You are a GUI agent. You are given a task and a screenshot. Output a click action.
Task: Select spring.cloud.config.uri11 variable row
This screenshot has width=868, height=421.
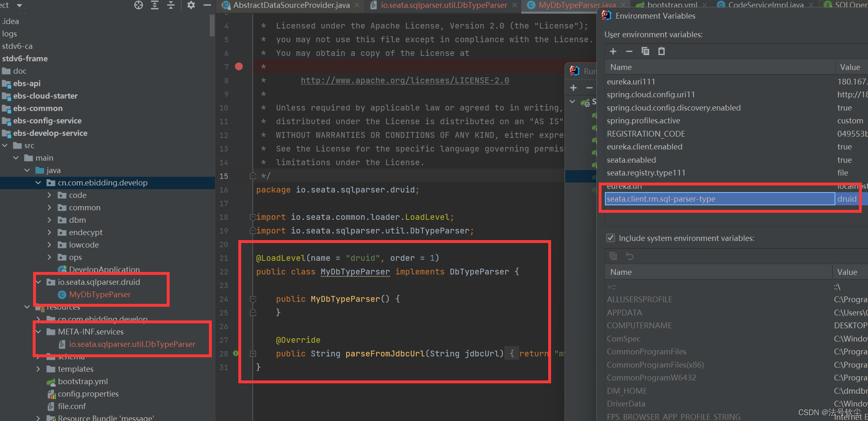[x=736, y=95]
